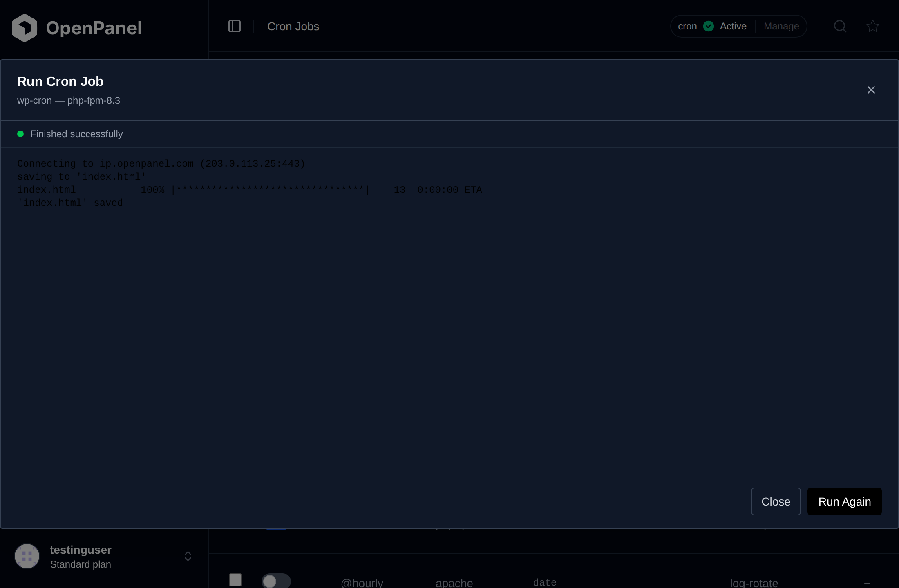The height and width of the screenshot is (588, 899).
Task: Click the OpenPanel hexagon logo
Action: tap(25, 28)
